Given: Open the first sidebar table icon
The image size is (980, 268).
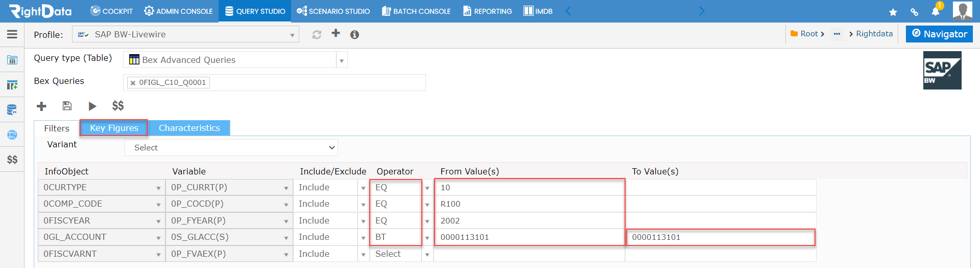Looking at the screenshot, I should pos(12,60).
